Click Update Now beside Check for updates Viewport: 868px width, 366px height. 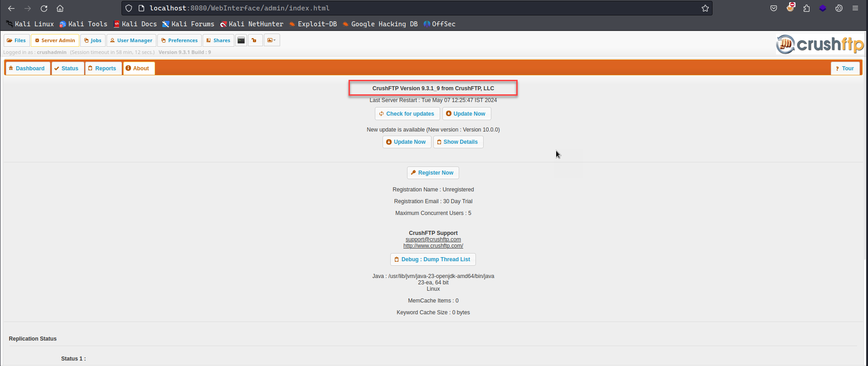[x=466, y=114]
